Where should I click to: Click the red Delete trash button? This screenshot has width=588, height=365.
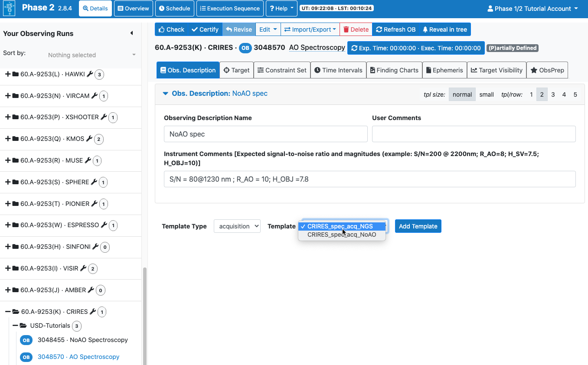(x=356, y=29)
